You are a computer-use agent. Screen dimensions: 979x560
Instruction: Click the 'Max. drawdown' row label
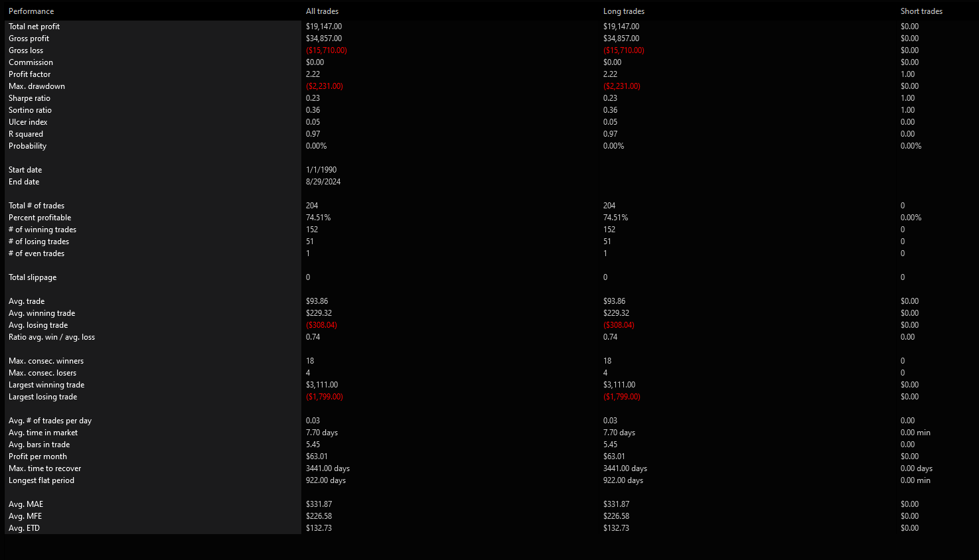click(x=37, y=86)
